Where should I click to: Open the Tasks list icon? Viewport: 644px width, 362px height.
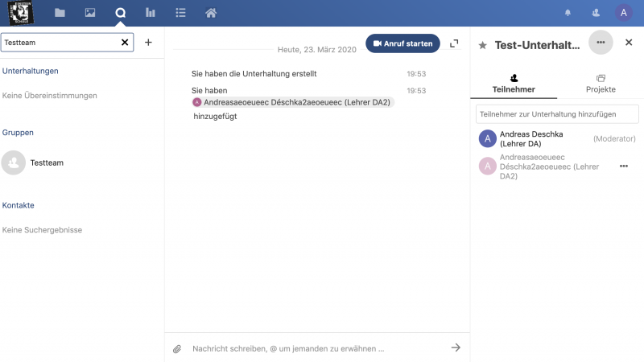pyautogui.click(x=180, y=13)
